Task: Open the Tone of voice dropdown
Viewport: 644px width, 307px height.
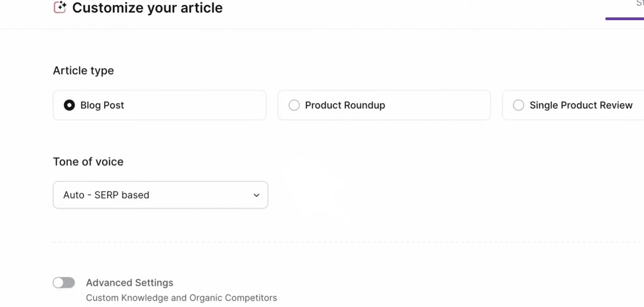Action: coord(160,195)
